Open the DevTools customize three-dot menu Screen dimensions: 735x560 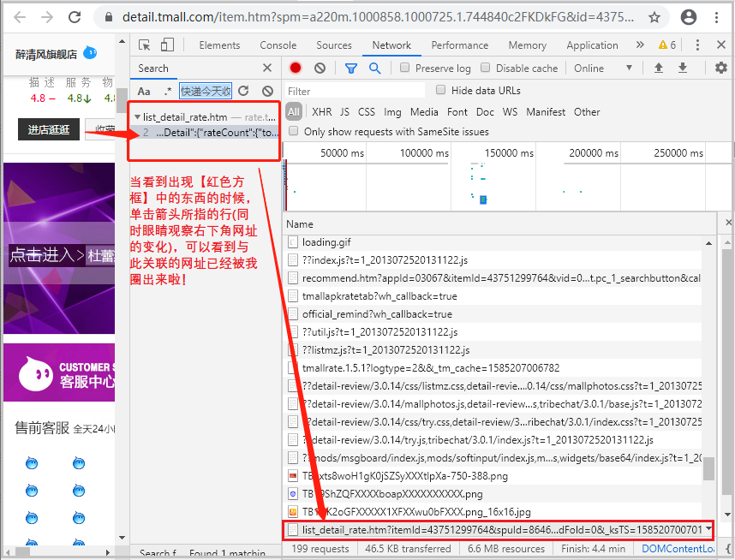[697, 45]
